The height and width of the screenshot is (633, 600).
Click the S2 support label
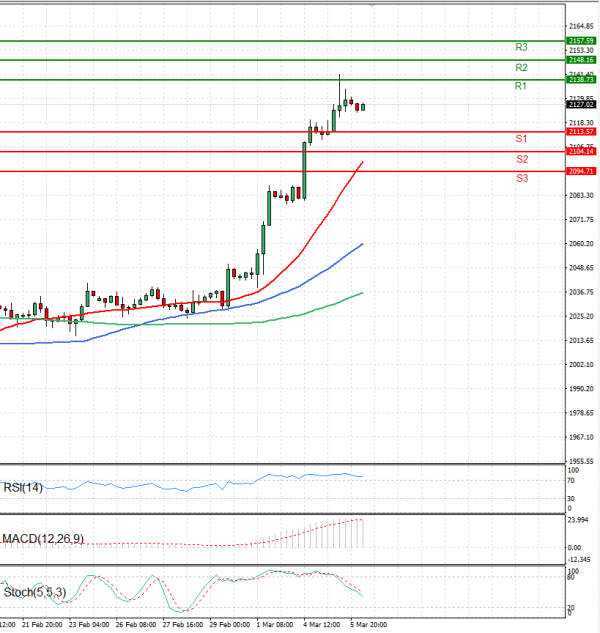pyautogui.click(x=522, y=159)
